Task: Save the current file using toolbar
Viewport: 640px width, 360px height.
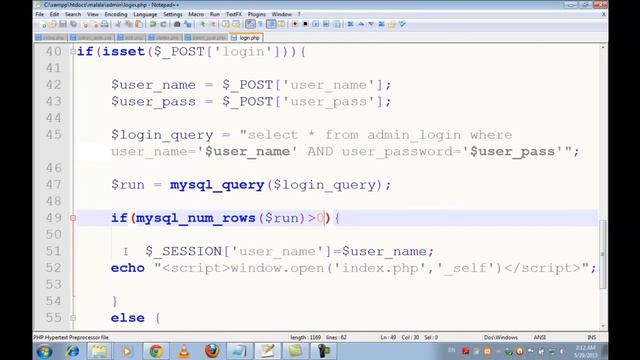Action: [63, 24]
